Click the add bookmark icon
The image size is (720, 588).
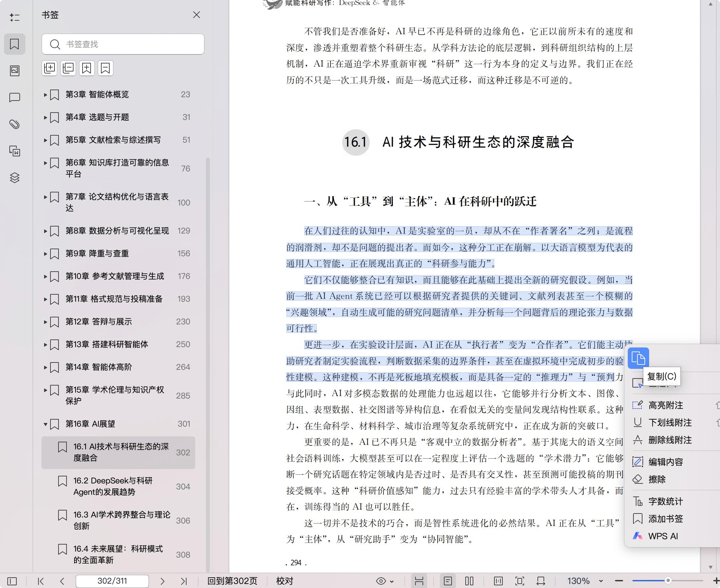[x=87, y=68]
